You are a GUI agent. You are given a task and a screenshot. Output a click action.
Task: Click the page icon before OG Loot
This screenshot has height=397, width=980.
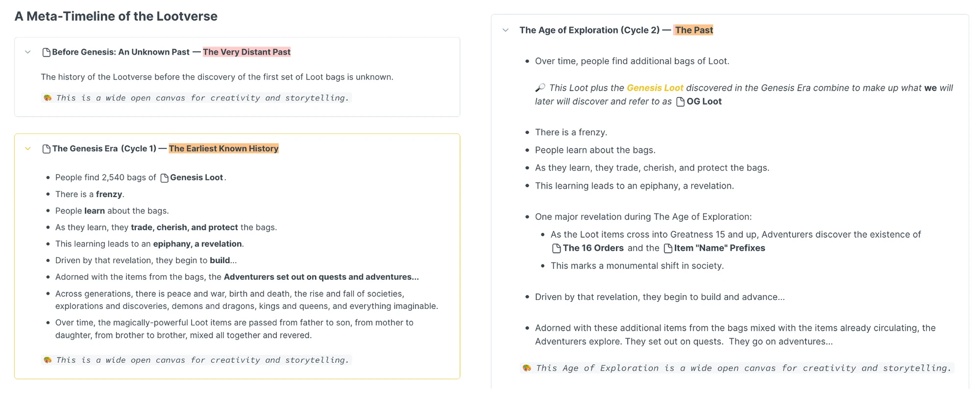tap(681, 102)
